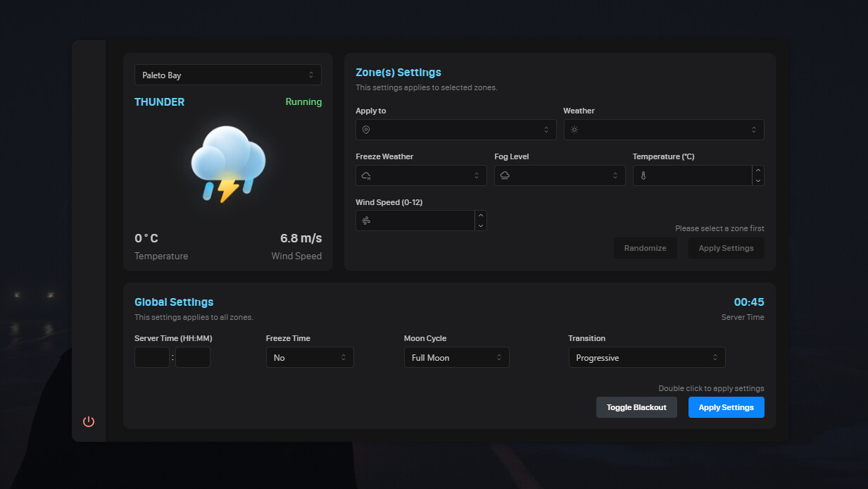Viewport: 868px width, 489px height.
Task: Click the sun icon in Weather field
Action: coord(574,130)
